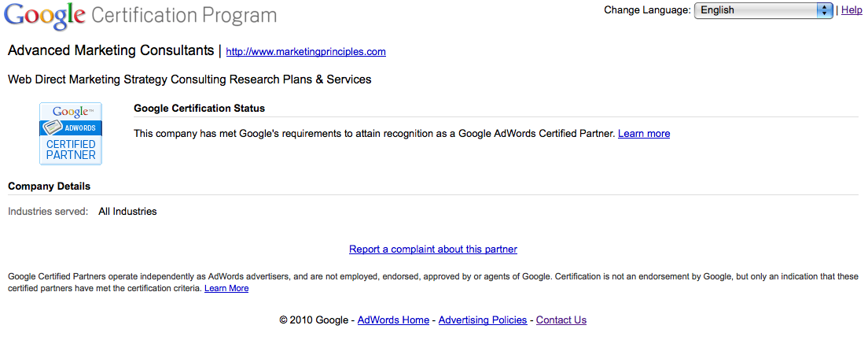Click the Change Language label text
This screenshot has width=868, height=340.
647,10
